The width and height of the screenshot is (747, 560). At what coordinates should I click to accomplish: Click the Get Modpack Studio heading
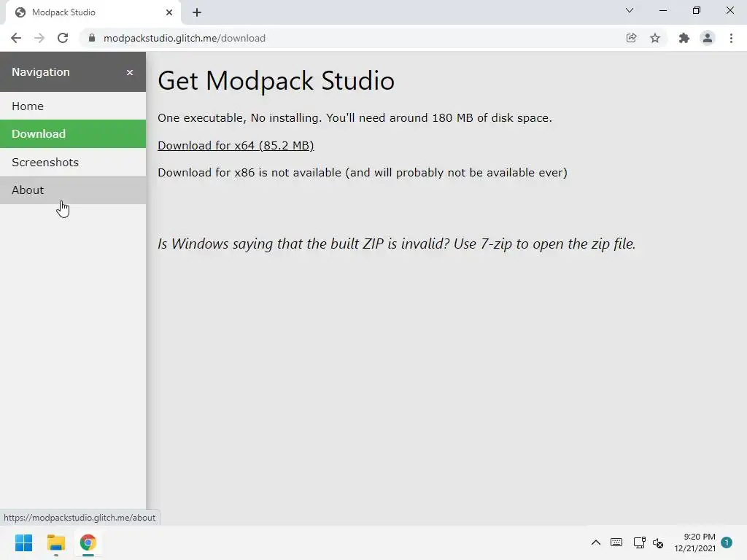point(276,80)
